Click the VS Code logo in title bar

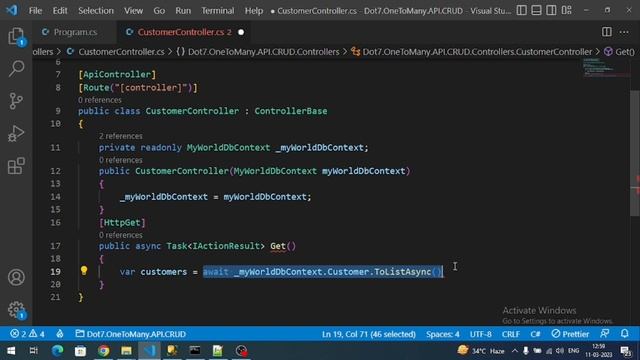coord(12,10)
